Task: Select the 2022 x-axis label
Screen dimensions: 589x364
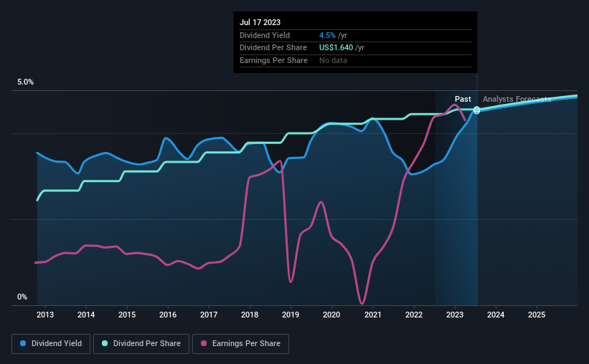Action: (414, 315)
